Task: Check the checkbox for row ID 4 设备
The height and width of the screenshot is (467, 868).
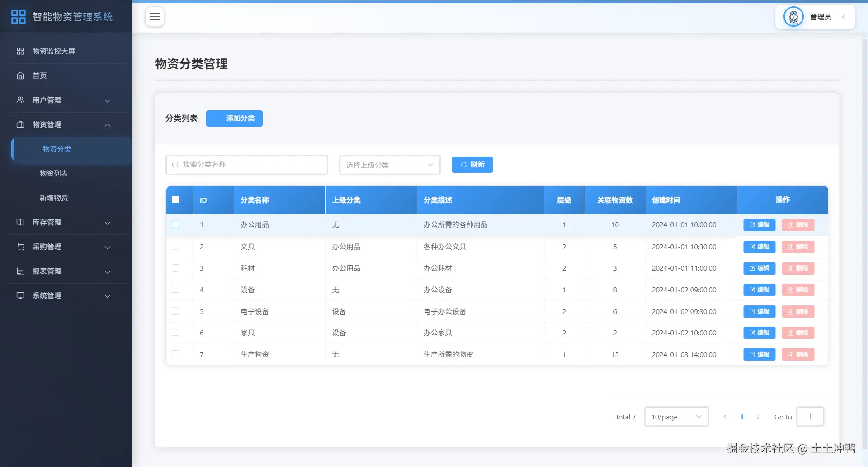Action: click(175, 289)
